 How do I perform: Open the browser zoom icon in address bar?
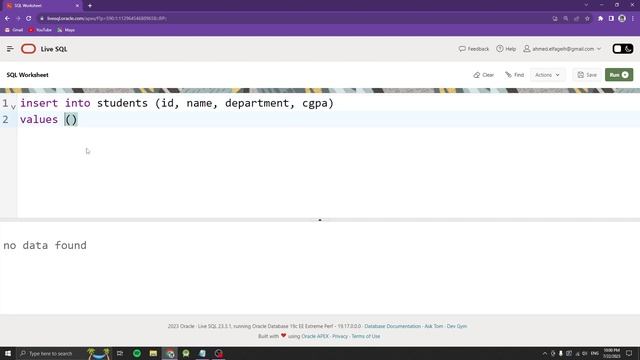(x=566, y=18)
